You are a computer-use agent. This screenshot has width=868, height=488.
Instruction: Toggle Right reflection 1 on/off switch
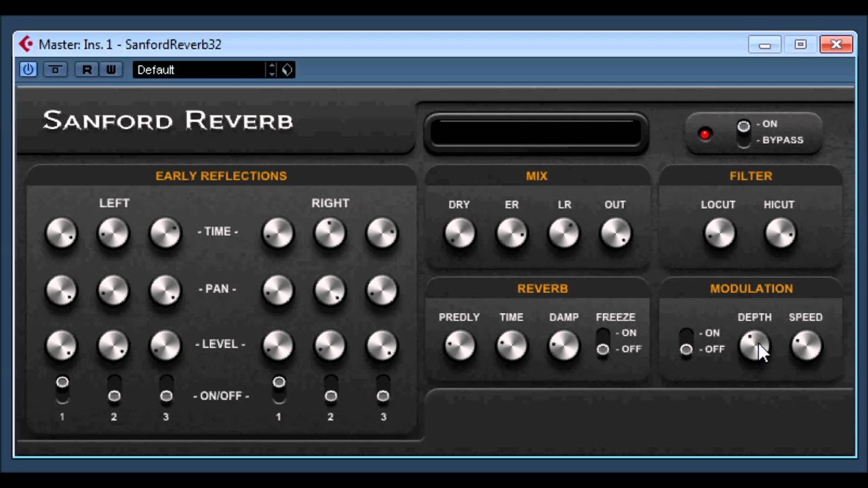coord(279,389)
